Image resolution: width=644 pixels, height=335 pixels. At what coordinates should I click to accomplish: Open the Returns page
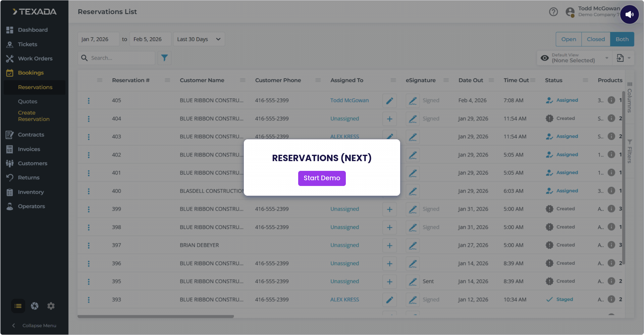coord(29,178)
